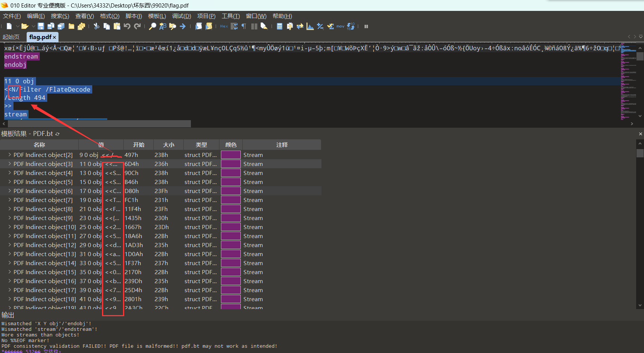
Task: Click the blue Goto arrow icon
Action: coord(183,26)
